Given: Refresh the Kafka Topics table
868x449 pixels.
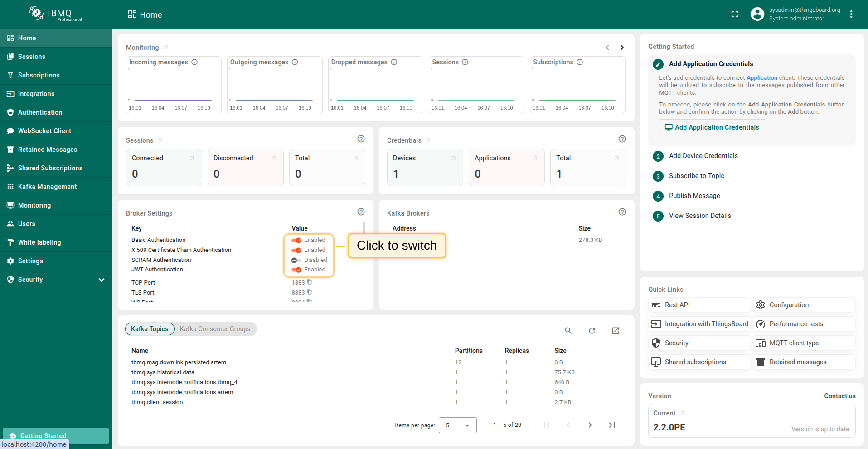Looking at the screenshot, I should click(x=592, y=331).
